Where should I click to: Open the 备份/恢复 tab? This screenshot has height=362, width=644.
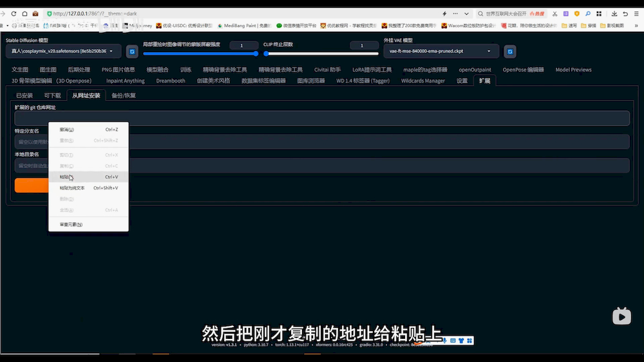[123, 95]
